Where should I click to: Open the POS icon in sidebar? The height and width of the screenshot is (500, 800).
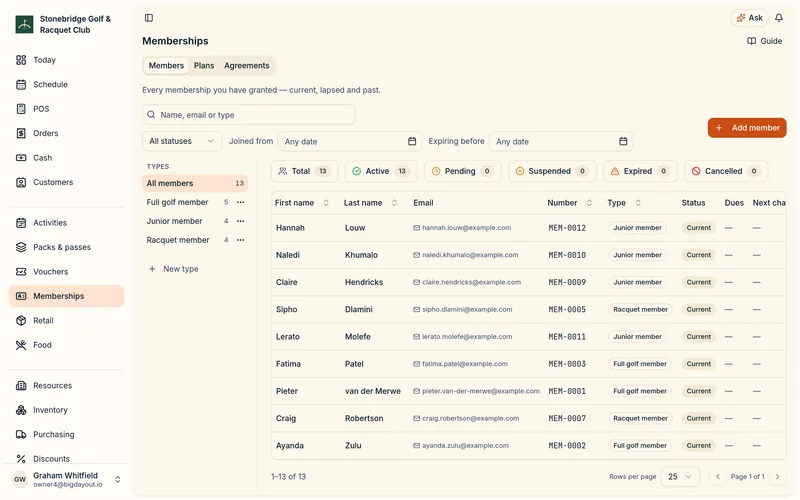point(21,109)
